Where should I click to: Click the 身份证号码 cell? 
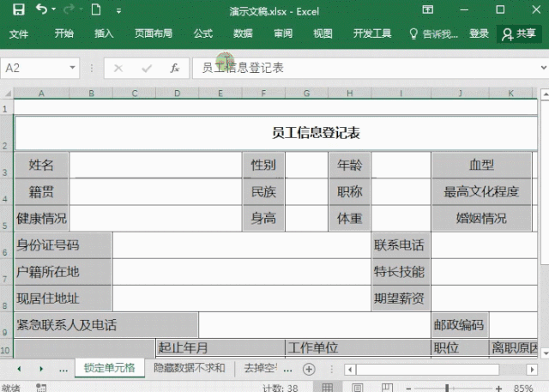pyautogui.click(x=63, y=245)
